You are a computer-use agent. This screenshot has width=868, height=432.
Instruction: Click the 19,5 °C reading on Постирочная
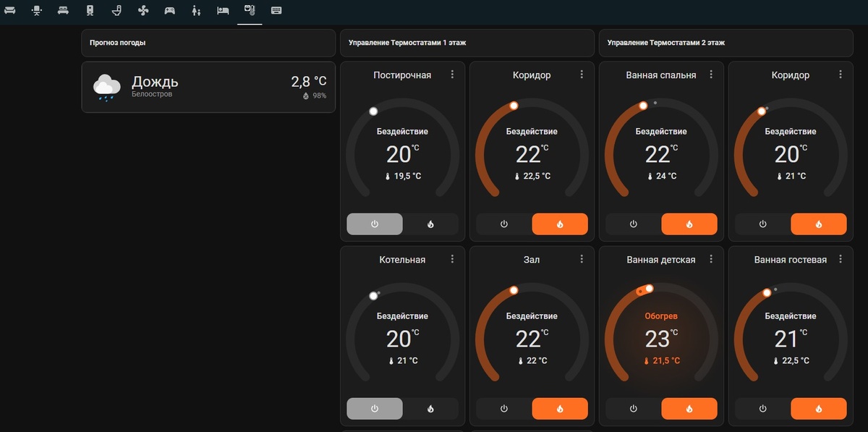point(403,176)
